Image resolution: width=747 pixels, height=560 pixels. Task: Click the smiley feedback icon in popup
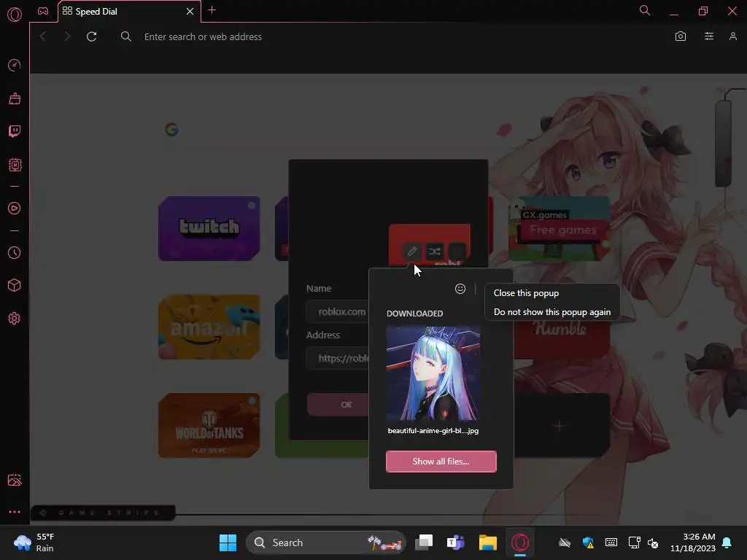pyautogui.click(x=460, y=289)
